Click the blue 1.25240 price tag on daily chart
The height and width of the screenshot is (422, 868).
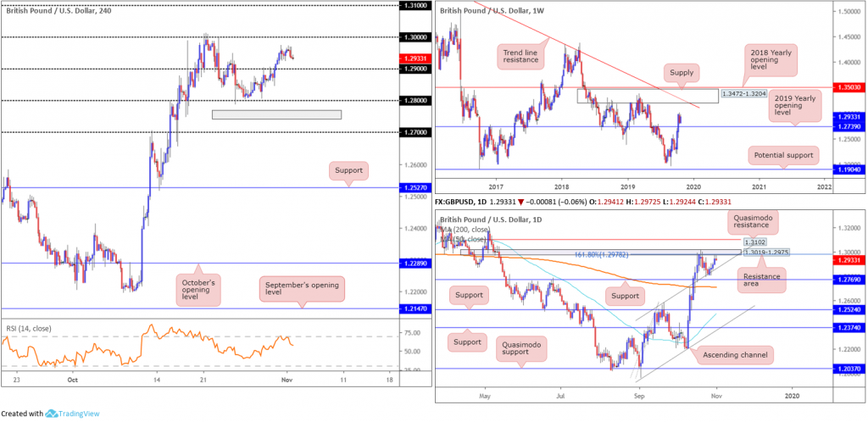click(x=848, y=310)
